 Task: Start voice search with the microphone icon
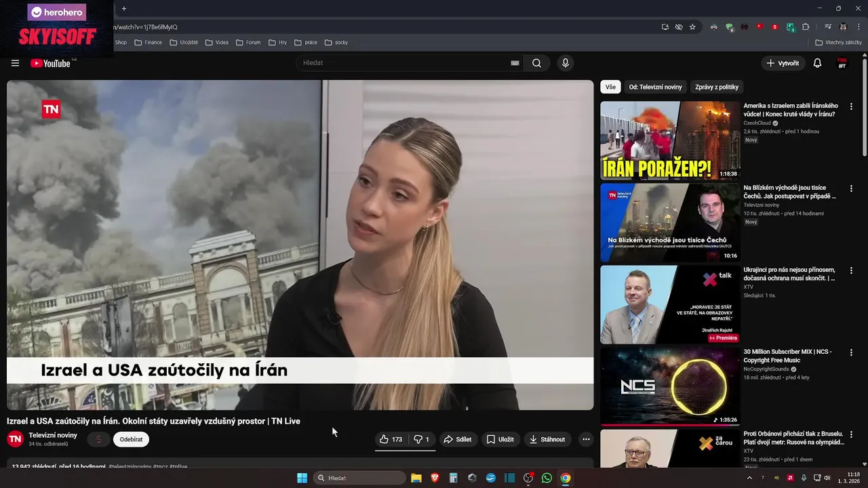(x=566, y=63)
